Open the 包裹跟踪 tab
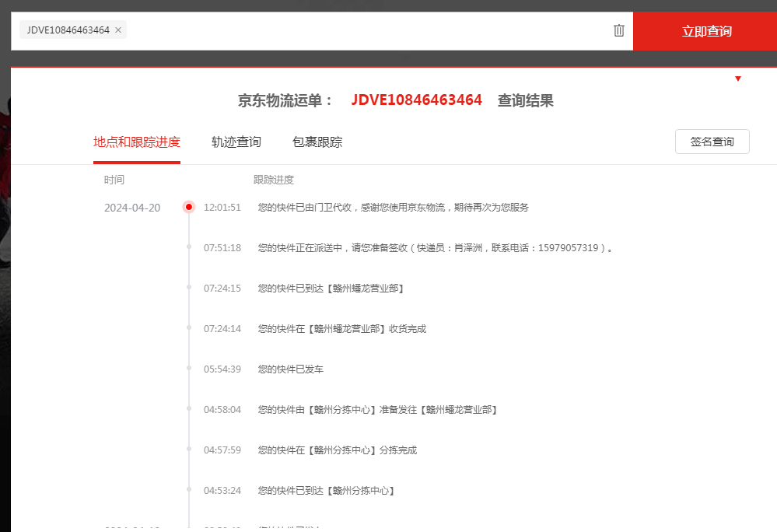The width and height of the screenshot is (777, 532). (x=317, y=142)
